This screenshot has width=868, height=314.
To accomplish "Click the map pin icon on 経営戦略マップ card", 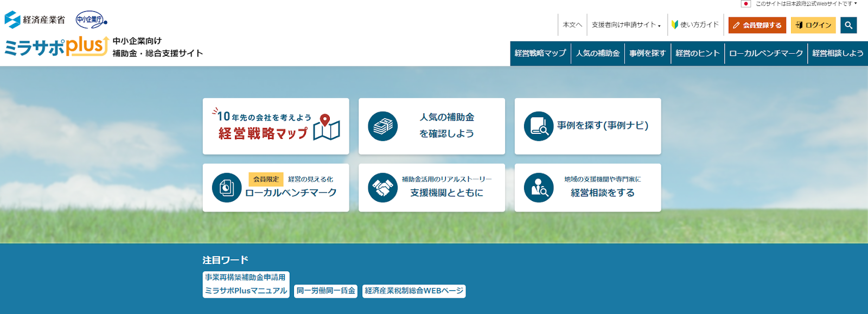I will click(325, 120).
